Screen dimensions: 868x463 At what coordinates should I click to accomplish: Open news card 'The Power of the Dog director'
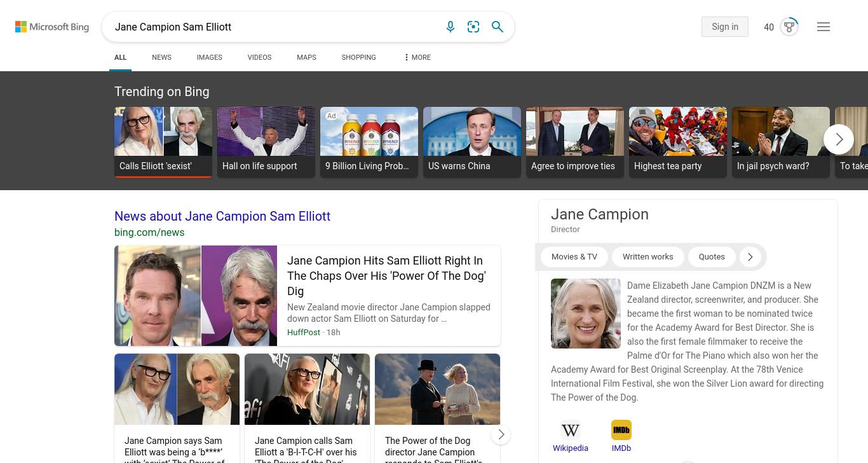437,408
